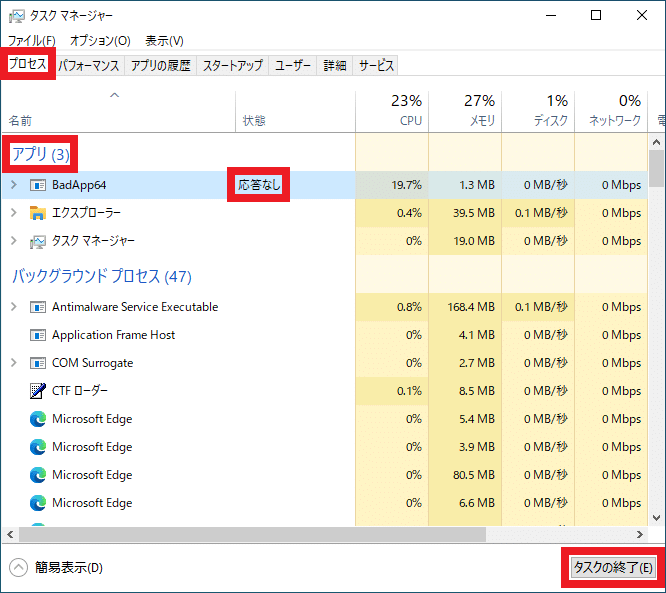The height and width of the screenshot is (593, 666).
Task: Sort by the 状態 column header
Action: tap(295, 111)
